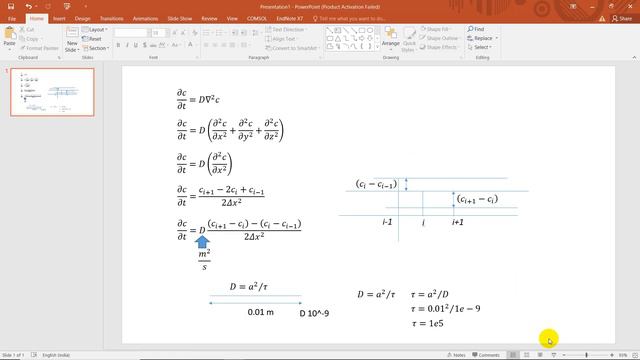Click the Start From Beginning slideshow icon
Viewport: 640px width, 360px height.
(x=67, y=7)
